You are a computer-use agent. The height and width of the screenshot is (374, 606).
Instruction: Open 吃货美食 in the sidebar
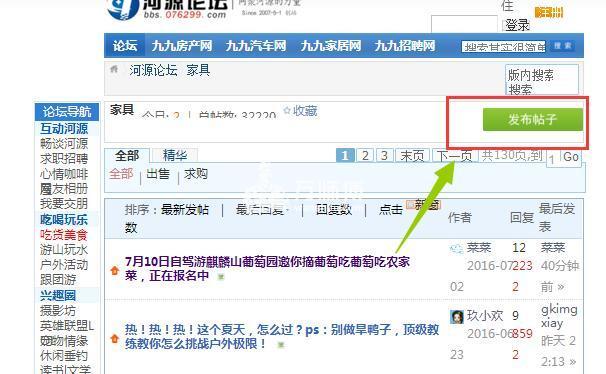click(64, 235)
